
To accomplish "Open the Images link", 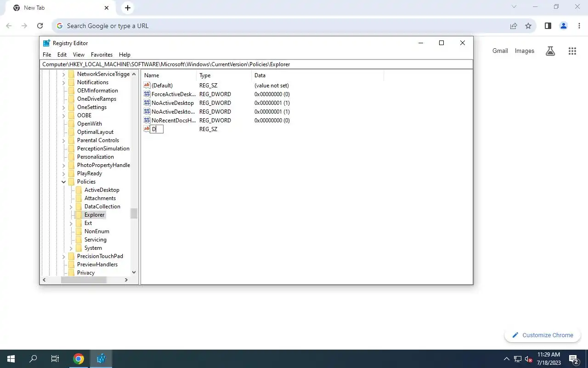I will 525,51.
